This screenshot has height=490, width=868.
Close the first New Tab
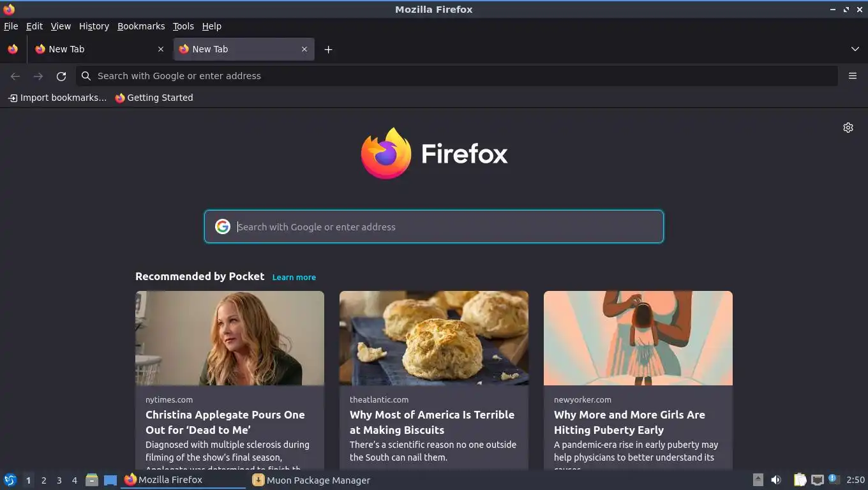click(160, 49)
